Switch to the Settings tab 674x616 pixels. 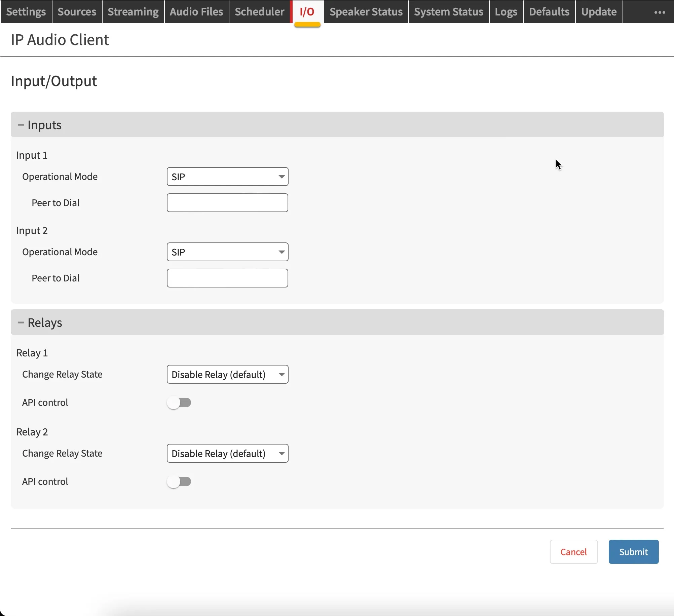(26, 12)
